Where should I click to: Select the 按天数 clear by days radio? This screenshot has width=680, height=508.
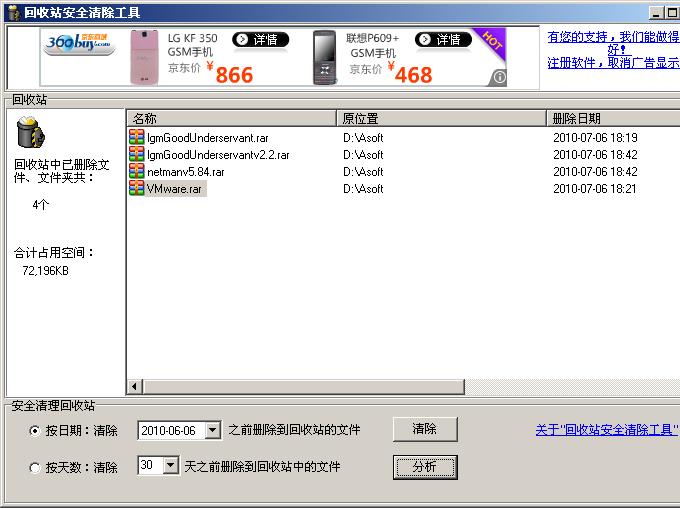pos(34,468)
